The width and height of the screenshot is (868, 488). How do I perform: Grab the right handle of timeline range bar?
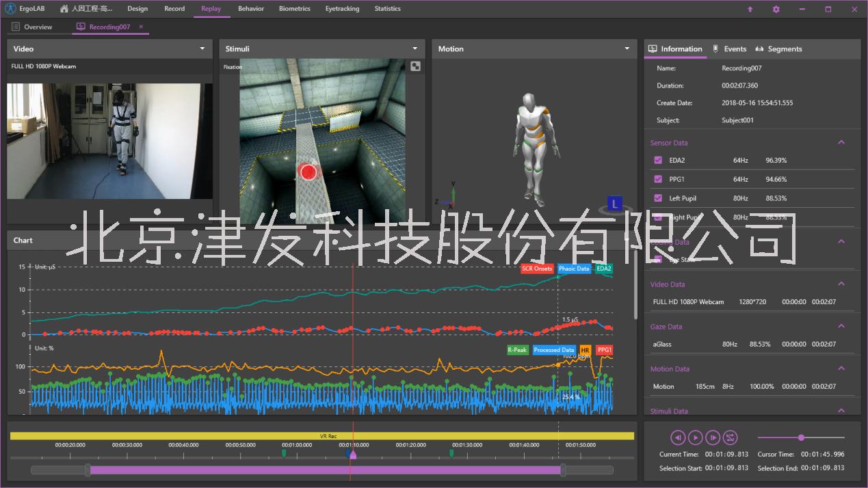pyautogui.click(x=563, y=470)
